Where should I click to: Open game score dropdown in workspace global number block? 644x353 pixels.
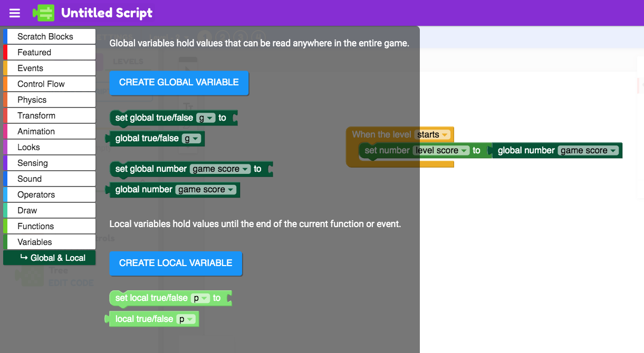coord(588,151)
